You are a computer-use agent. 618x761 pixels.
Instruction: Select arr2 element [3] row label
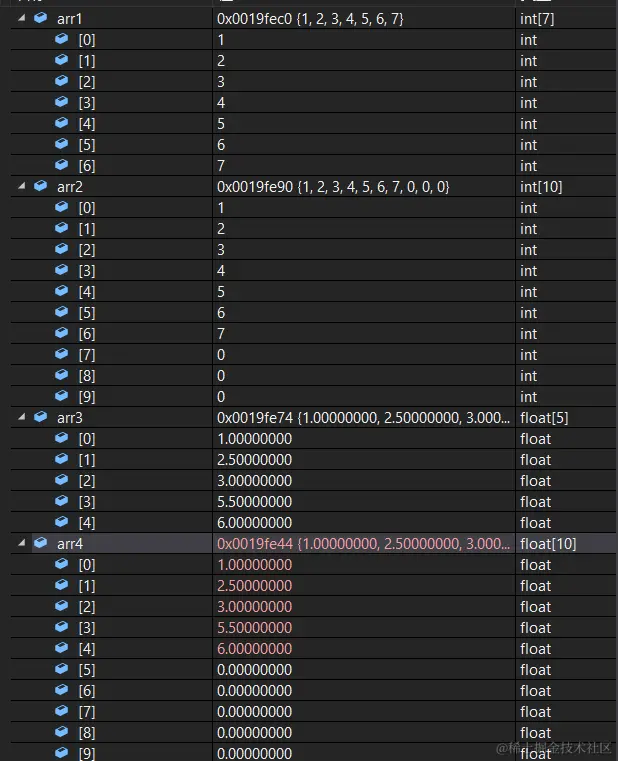click(x=87, y=271)
